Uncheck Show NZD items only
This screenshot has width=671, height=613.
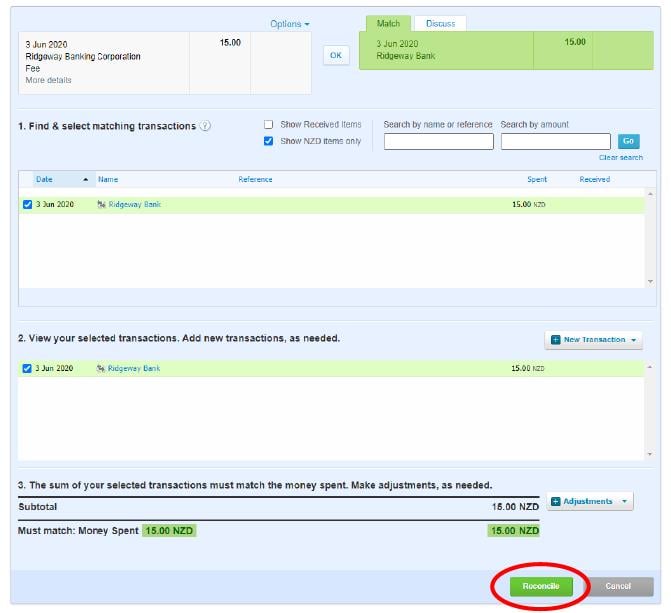click(268, 141)
